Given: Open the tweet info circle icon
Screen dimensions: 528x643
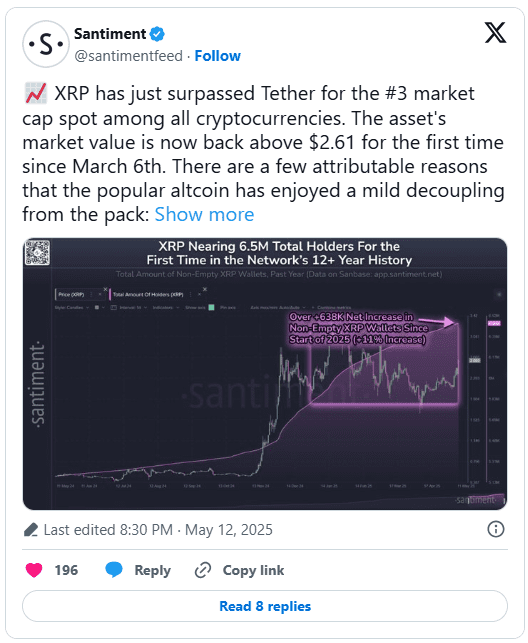Looking at the screenshot, I should [x=496, y=529].
